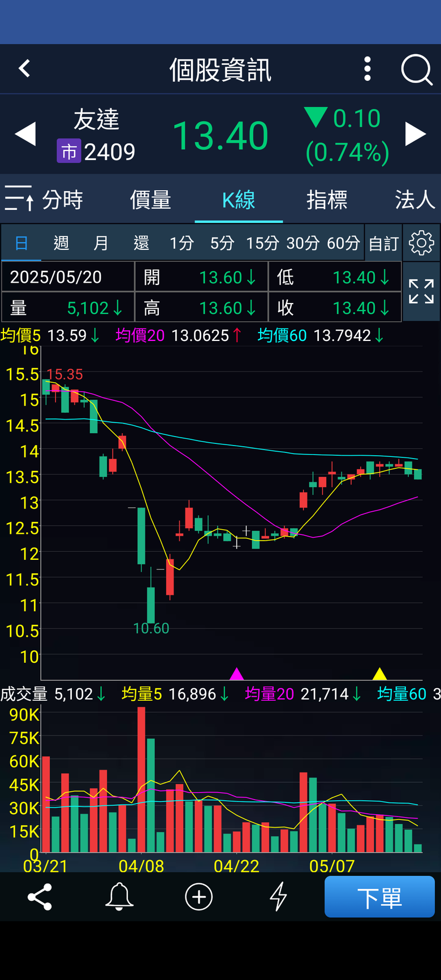Viewport: 441px width, 980px height.
Task: Tap the change percentage (0.74%)
Action: (348, 152)
